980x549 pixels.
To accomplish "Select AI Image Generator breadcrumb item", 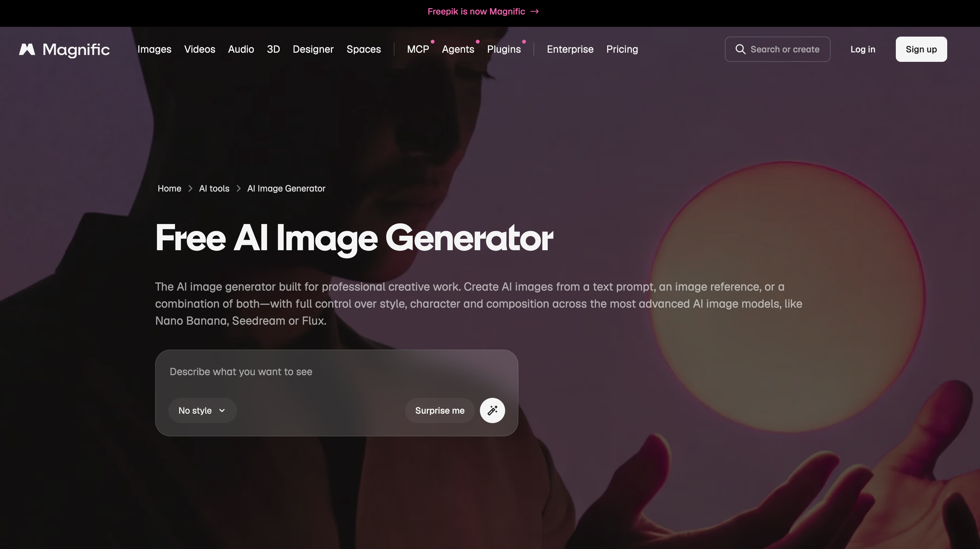I will pos(286,188).
